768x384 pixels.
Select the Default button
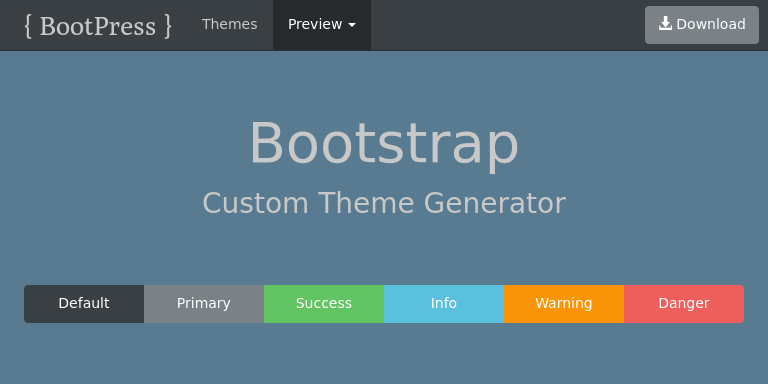84,304
